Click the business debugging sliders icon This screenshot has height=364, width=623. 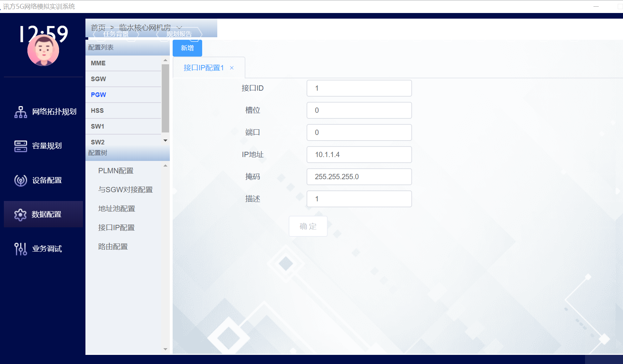point(21,249)
